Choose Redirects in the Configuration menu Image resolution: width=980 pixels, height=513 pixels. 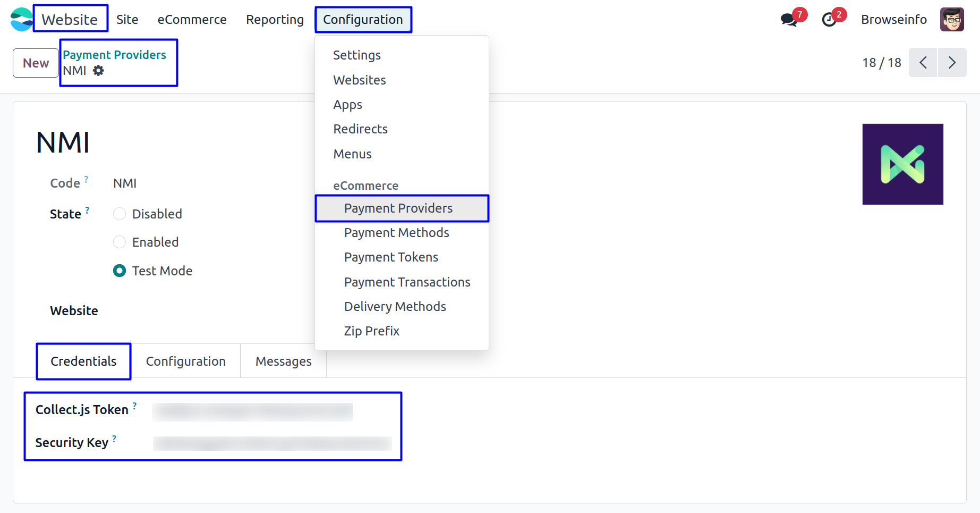(x=361, y=129)
